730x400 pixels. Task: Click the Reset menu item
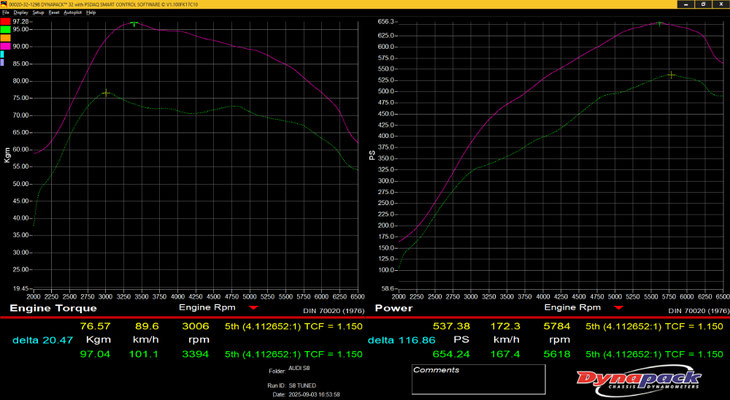tap(55, 12)
